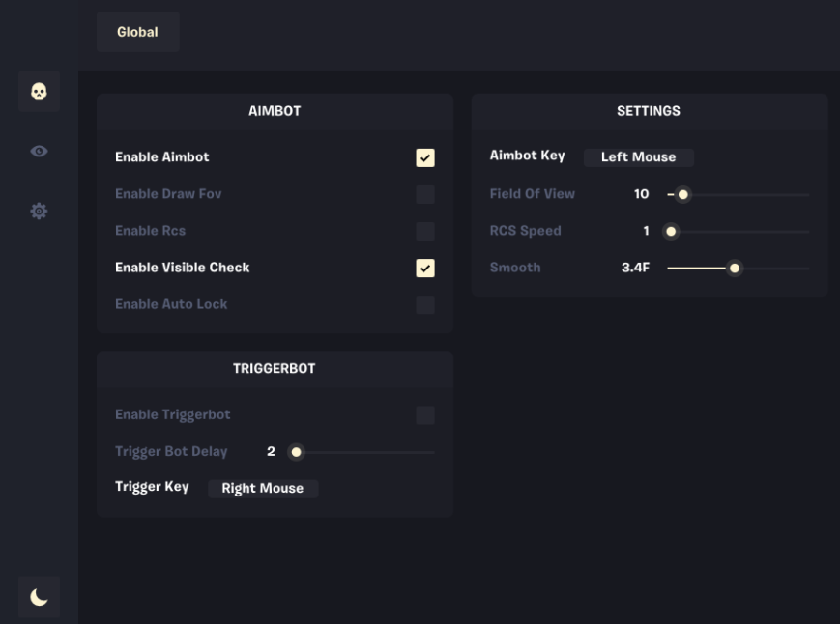
Task: Click the Smooth slider handle
Action: coord(735,269)
